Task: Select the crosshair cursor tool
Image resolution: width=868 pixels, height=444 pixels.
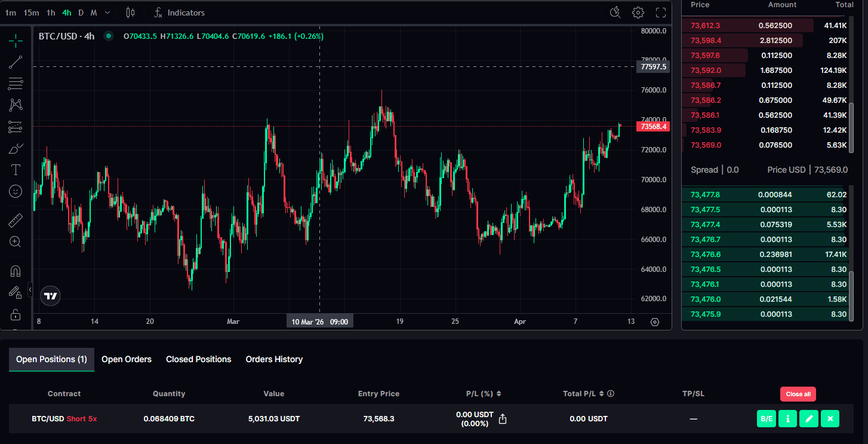Action: (x=16, y=41)
